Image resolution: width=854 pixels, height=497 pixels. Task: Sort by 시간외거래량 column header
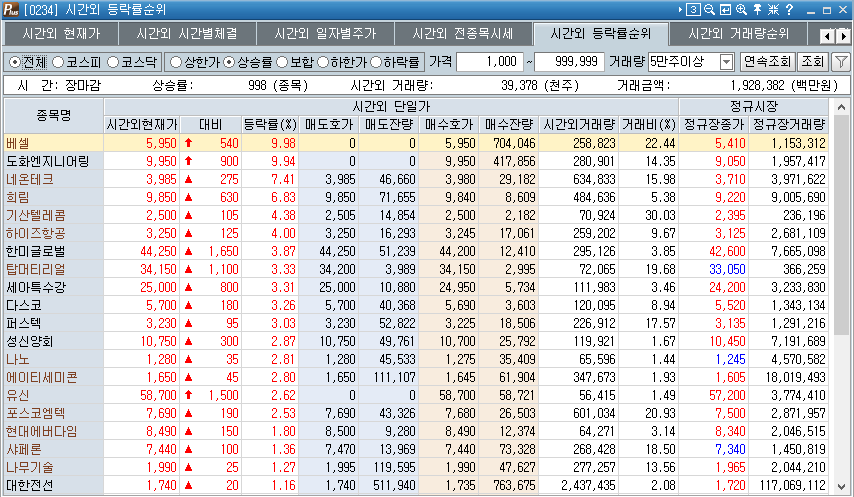pos(579,125)
